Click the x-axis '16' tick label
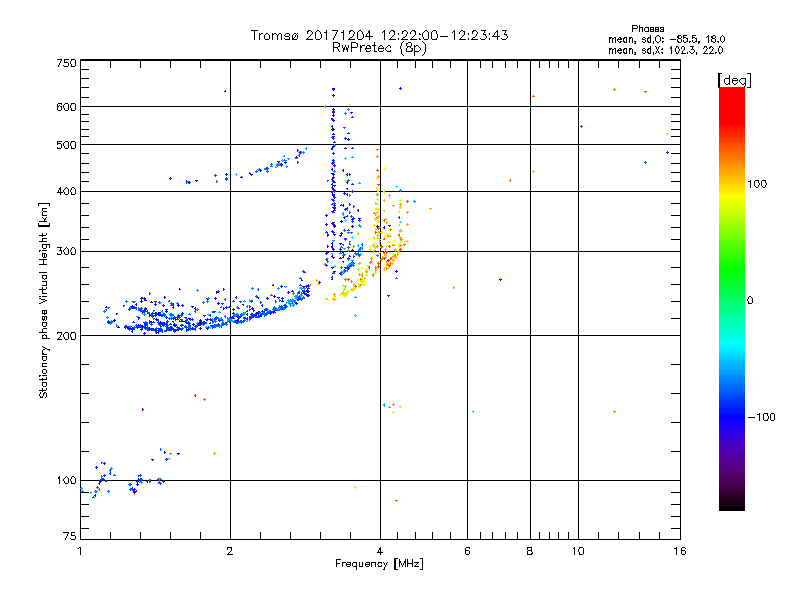The height and width of the screenshot is (600, 800). tap(680, 551)
